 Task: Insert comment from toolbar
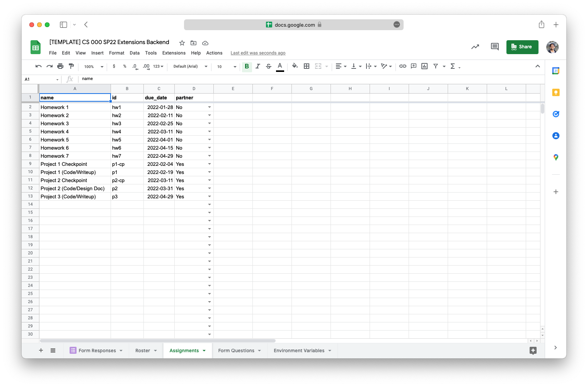[x=414, y=66]
